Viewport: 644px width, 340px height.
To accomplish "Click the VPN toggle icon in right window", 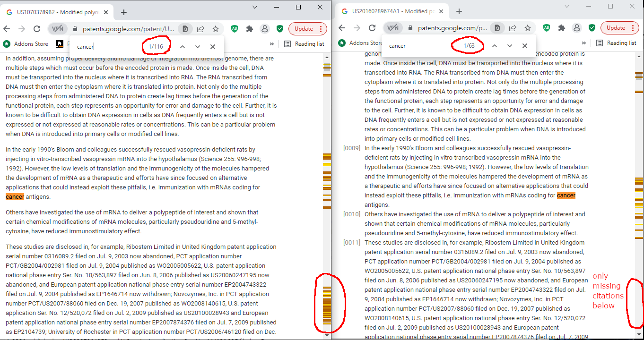I will pyautogui.click(x=392, y=28).
